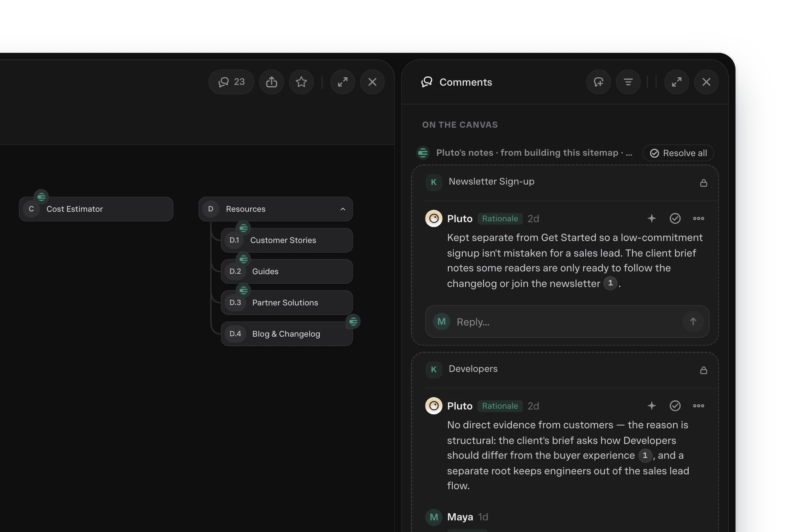The height and width of the screenshot is (532, 798).
Task: Open the note badge on Partner Solutions
Action: (x=244, y=290)
